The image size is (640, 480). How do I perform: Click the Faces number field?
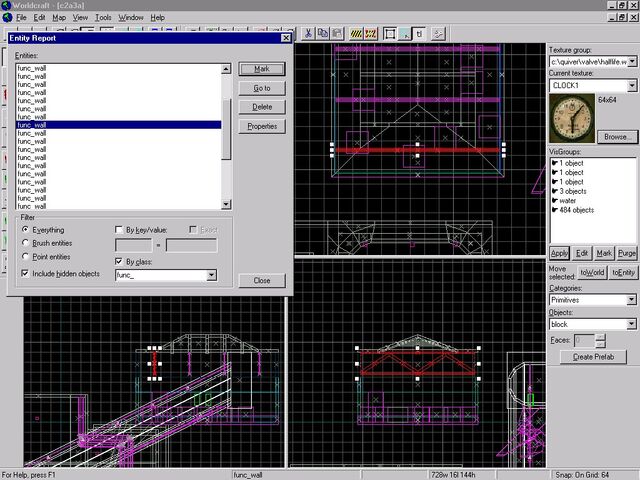pos(584,340)
